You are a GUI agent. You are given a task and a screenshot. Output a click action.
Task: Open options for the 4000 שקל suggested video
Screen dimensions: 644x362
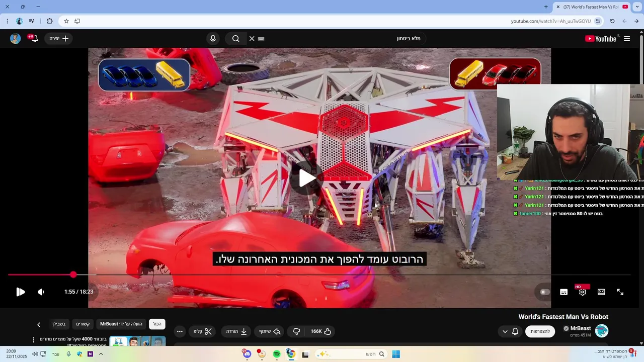point(34,340)
